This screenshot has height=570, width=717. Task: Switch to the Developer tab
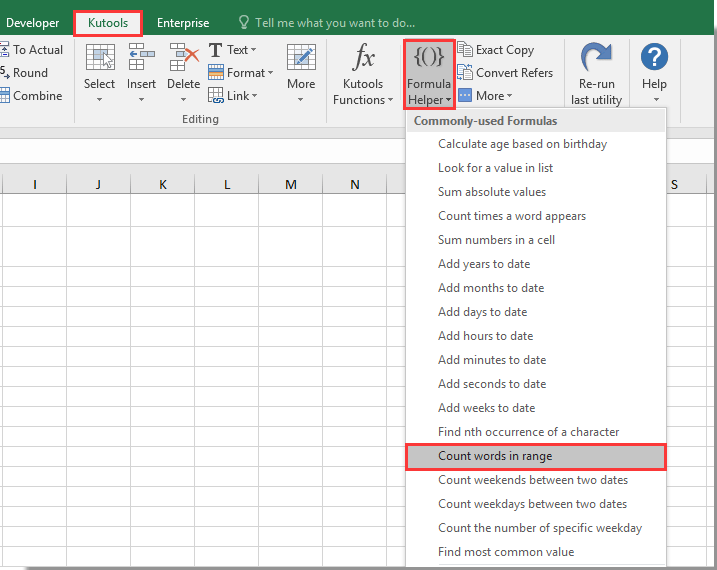pyautogui.click(x=32, y=23)
